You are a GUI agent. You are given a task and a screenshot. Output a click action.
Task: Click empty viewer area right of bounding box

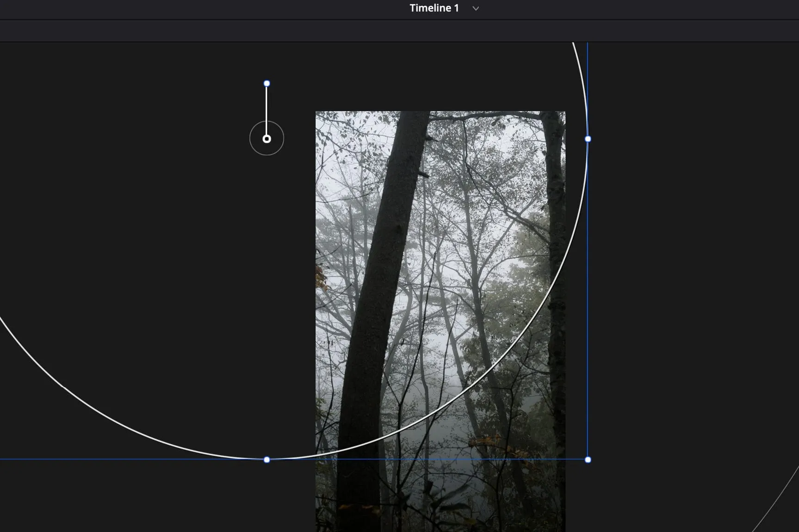(694, 231)
